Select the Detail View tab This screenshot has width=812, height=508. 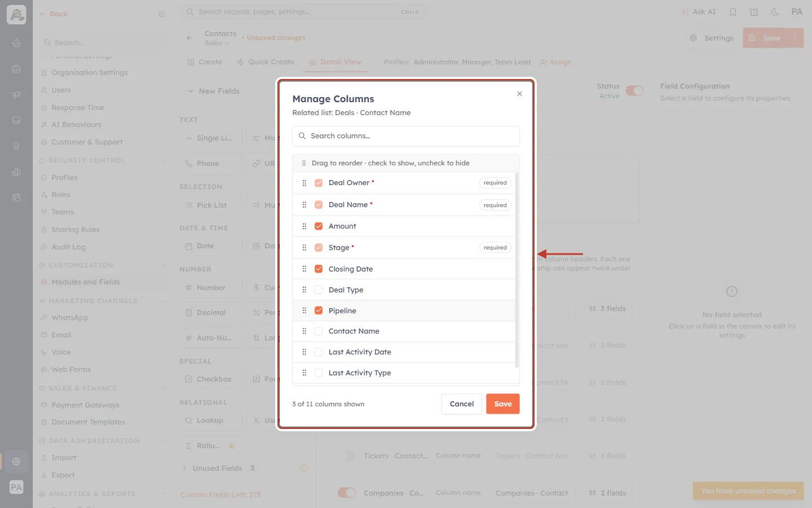(x=335, y=62)
